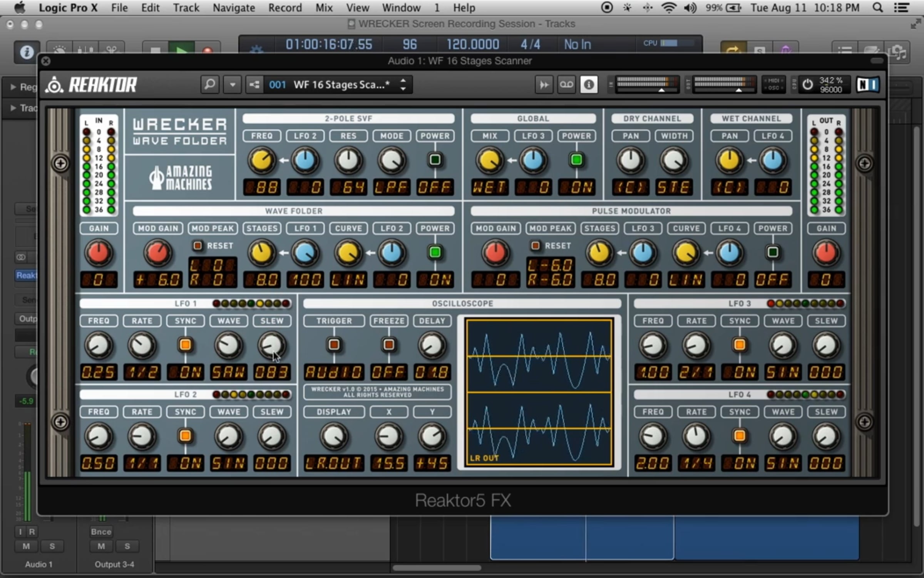The width and height of the screenshot is (924, 578).
Task: Click the info icon in the Reaktor header
Action: (589, 84)
